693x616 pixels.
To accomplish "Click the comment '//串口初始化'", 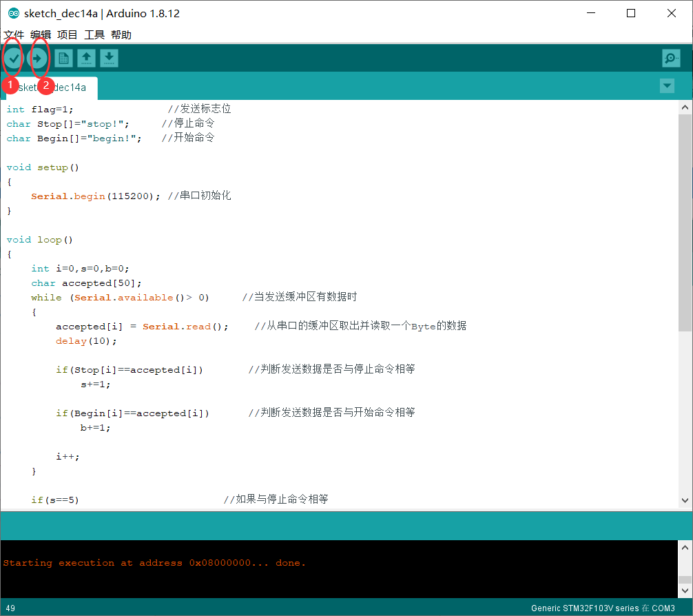I will pyautogui.click(x=199, y=196).
